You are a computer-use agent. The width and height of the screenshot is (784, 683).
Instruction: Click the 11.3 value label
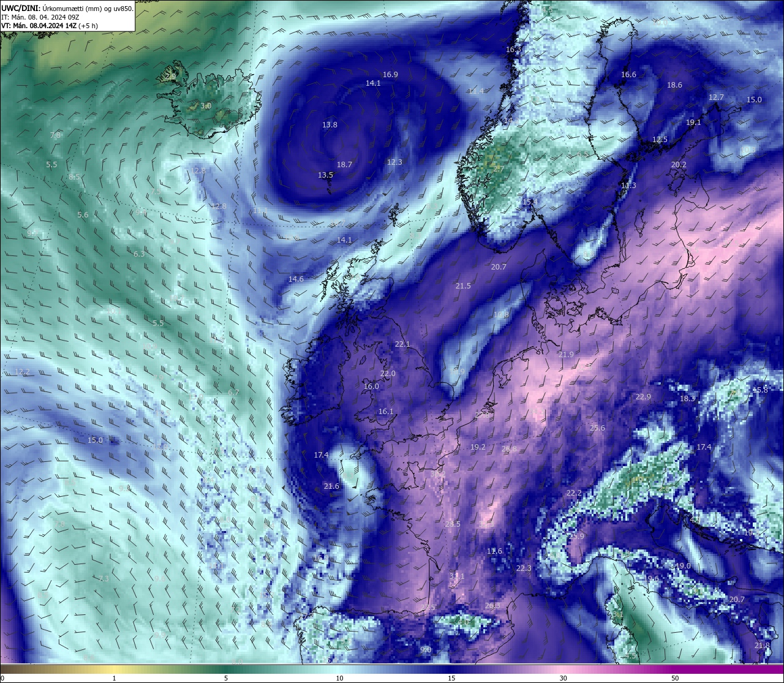pyautogui.click(x=628, y=186)
